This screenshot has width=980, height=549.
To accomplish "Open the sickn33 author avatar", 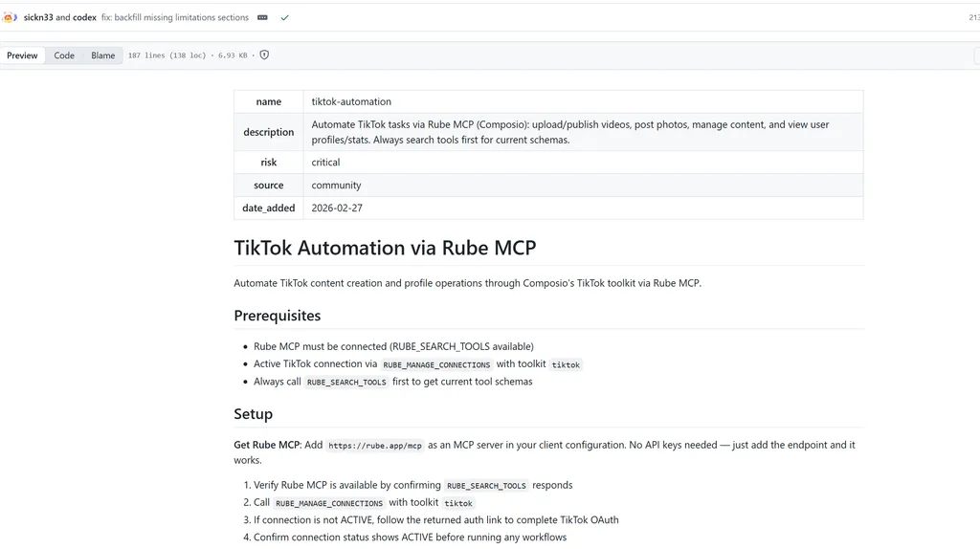I will (x=9, y=17).
